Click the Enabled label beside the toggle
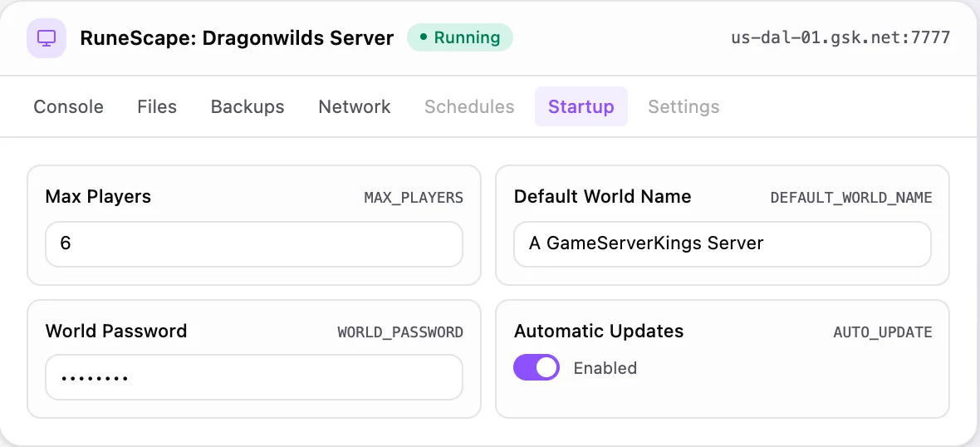980x447 pixels. coord(605,368)
